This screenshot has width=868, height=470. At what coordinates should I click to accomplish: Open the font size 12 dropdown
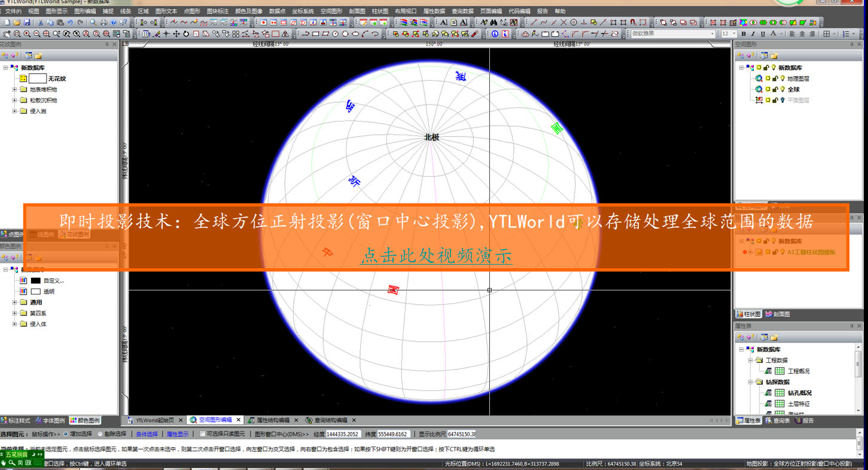[x=734, y=34]
